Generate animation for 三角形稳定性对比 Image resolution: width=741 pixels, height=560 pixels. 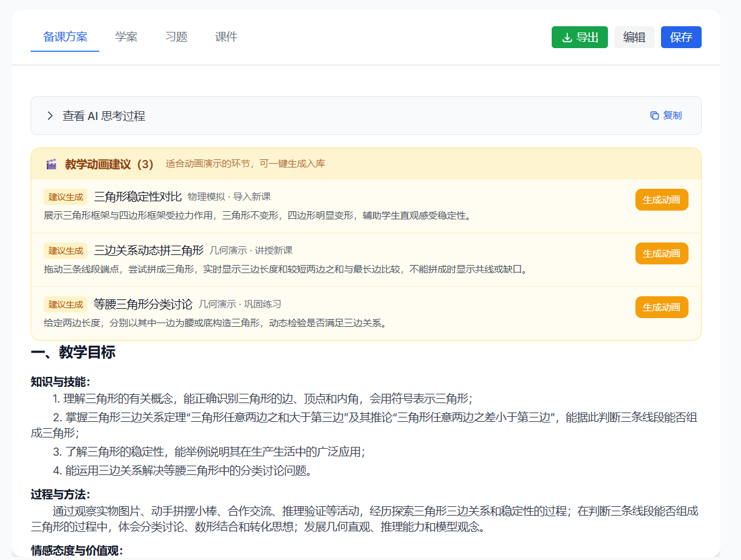[x=662, y=200]
